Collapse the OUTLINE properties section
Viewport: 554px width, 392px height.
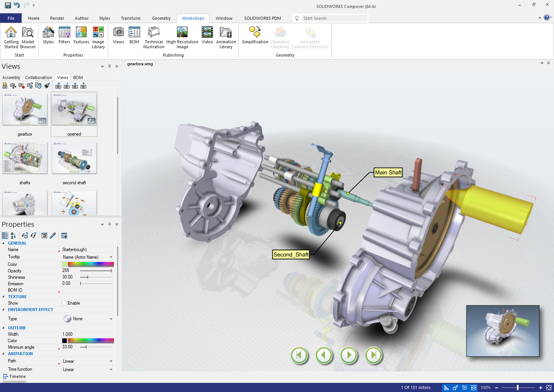pos(4,328)
